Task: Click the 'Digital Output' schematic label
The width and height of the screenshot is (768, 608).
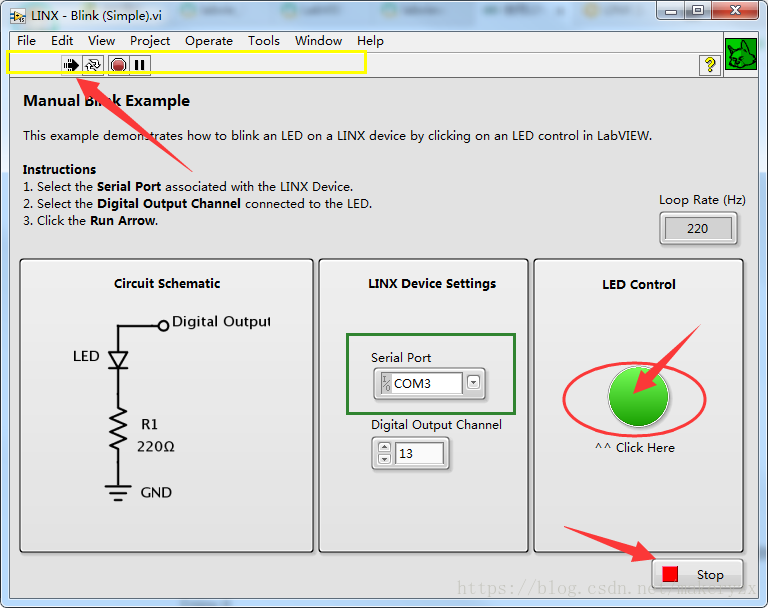Action: coord(221,321)
